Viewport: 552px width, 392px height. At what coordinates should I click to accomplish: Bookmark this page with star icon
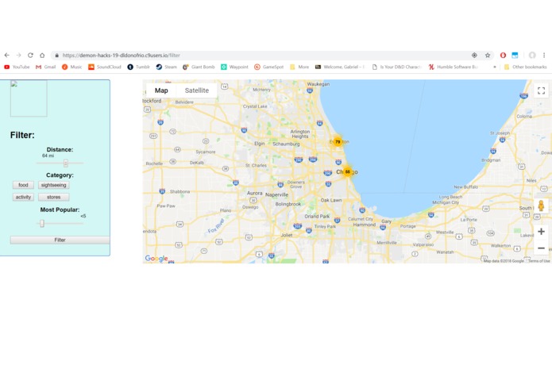tap(488, 56)
